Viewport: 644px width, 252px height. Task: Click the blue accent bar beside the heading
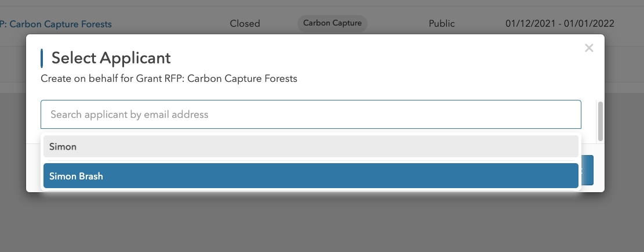[42, 58]
